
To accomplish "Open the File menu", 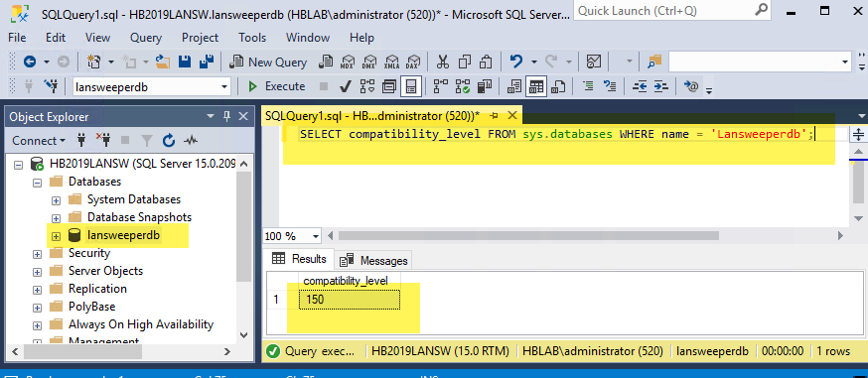I will [x=17, y=38].
